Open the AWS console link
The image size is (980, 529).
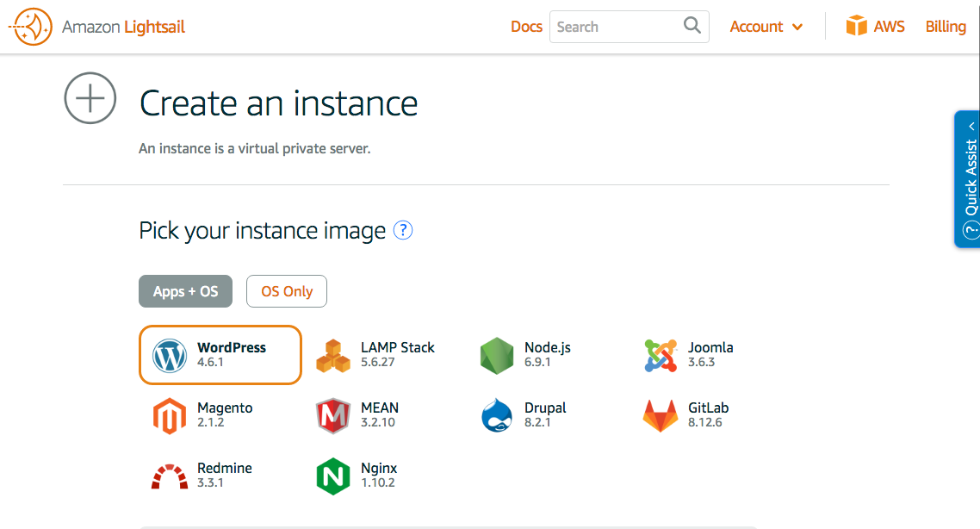[x=876, y=27]
